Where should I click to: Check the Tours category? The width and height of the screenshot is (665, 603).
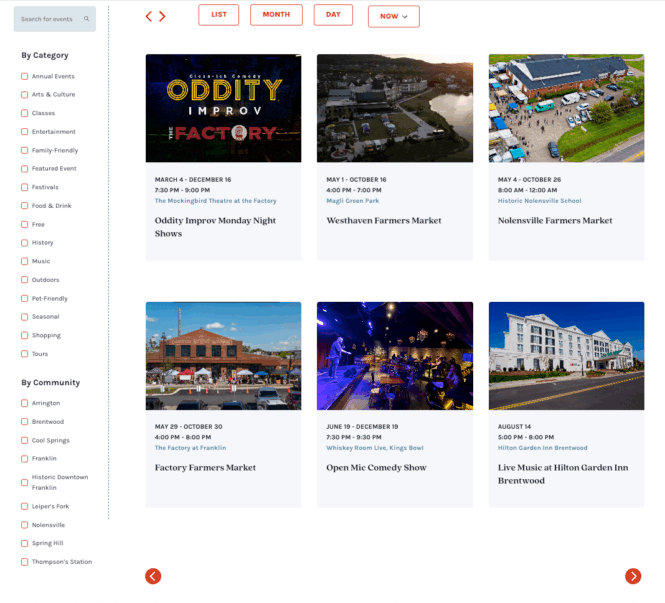(25, 354)
